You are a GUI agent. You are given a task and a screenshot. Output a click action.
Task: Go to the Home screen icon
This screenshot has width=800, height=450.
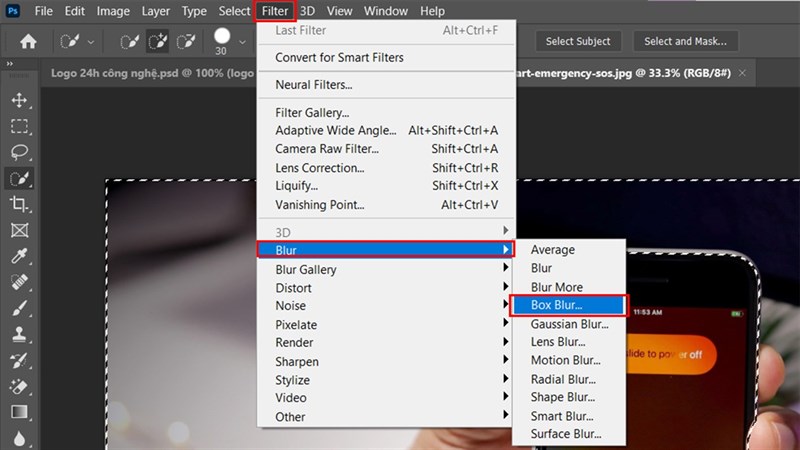click(x=28, y=41)
